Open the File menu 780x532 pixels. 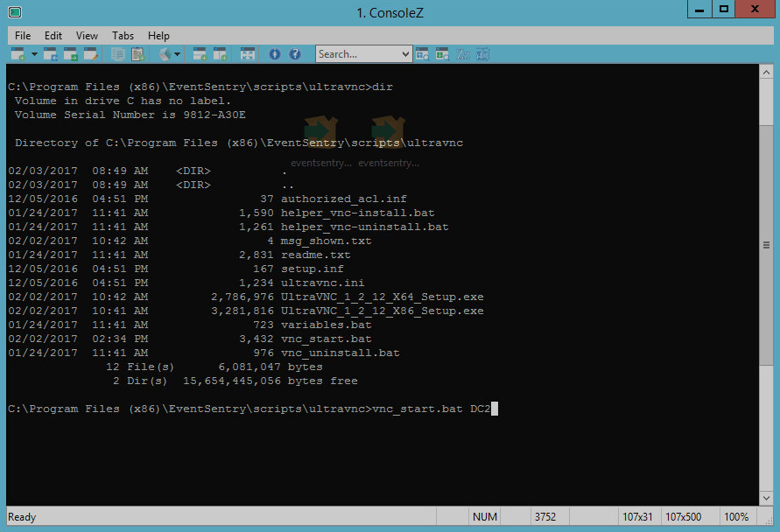click(x=23, y=36)
